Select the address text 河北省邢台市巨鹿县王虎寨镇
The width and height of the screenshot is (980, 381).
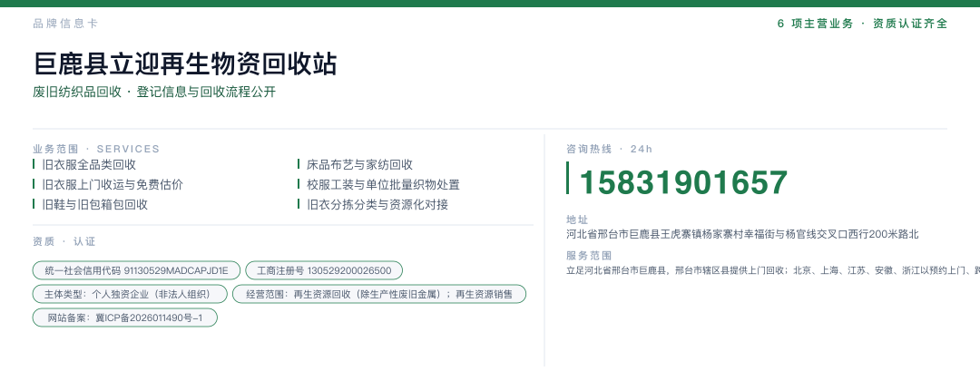(743, 235)
